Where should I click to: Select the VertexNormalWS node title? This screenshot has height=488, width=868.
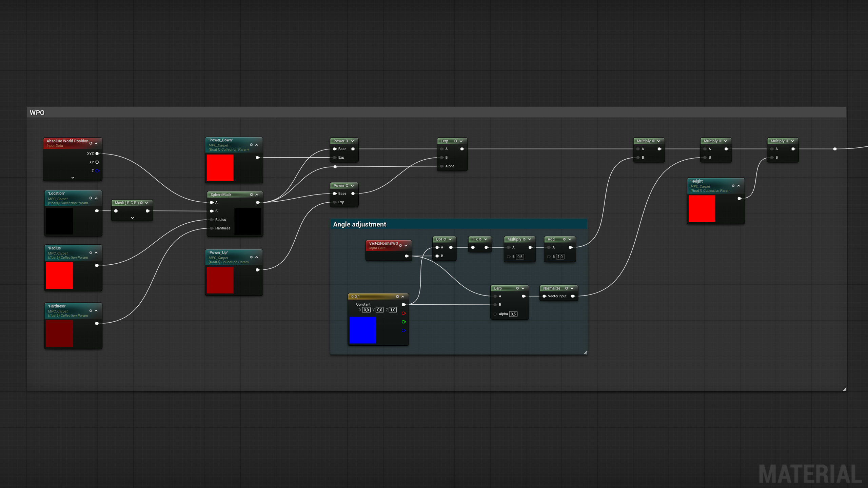(383, 243)
